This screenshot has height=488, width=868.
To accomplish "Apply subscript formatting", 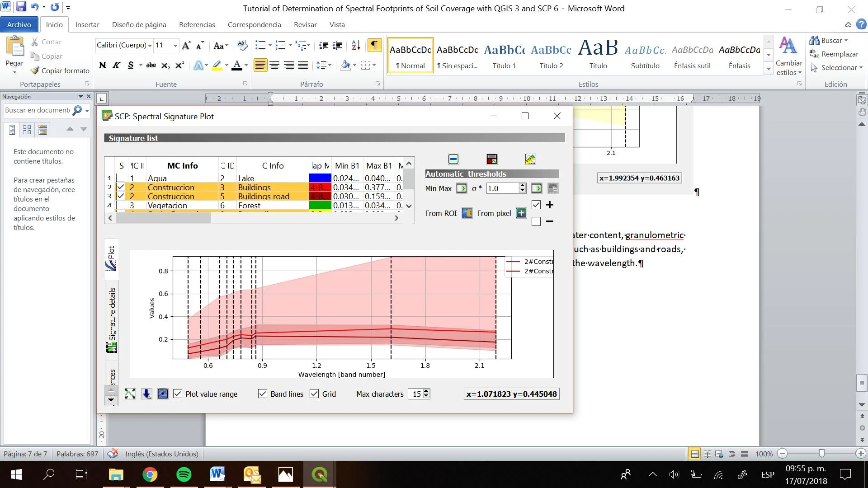I will click(x=166, y=66).
